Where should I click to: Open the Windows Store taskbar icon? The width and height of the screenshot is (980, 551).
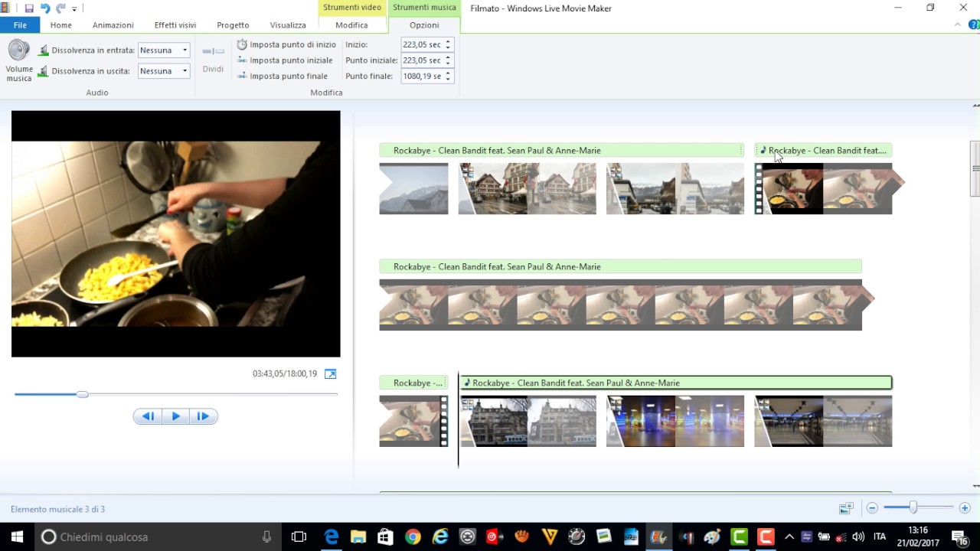[386, 536]
